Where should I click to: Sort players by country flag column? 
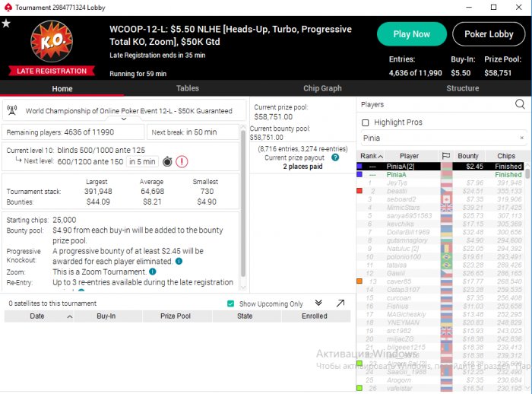[446, 156]
